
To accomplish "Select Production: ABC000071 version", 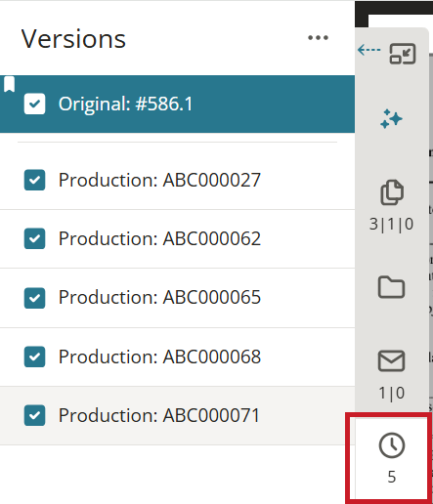I will [x=177, y=415].
